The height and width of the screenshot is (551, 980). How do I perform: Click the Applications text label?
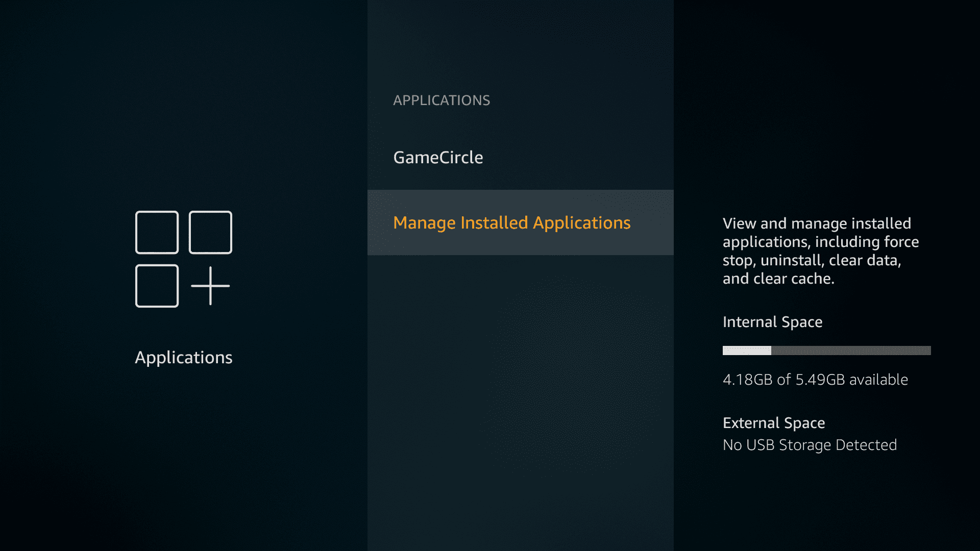coord(183,357)
